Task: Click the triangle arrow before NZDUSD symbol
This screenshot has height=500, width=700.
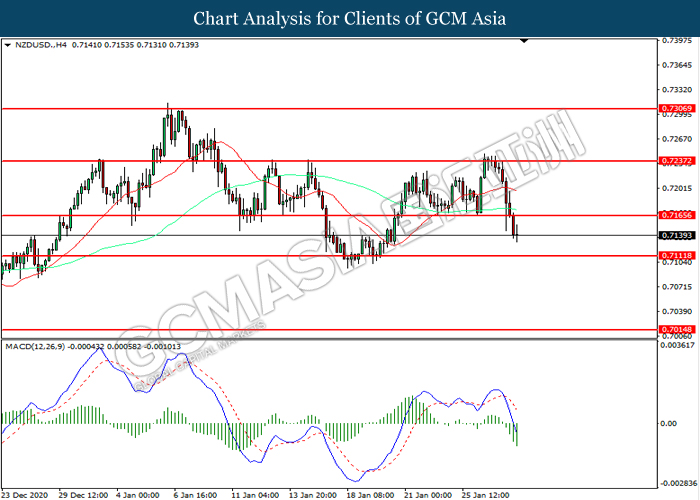Action: point(8,45)
